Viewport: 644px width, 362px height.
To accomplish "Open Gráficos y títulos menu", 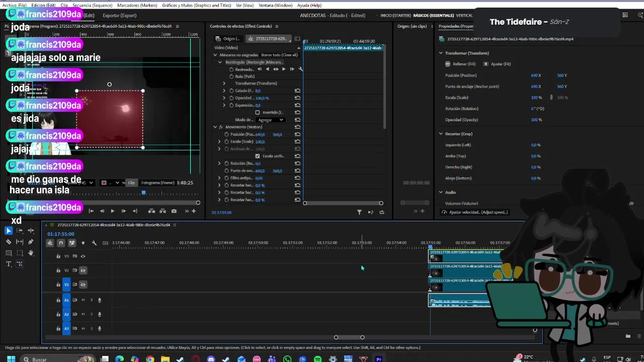I will 196,5.
